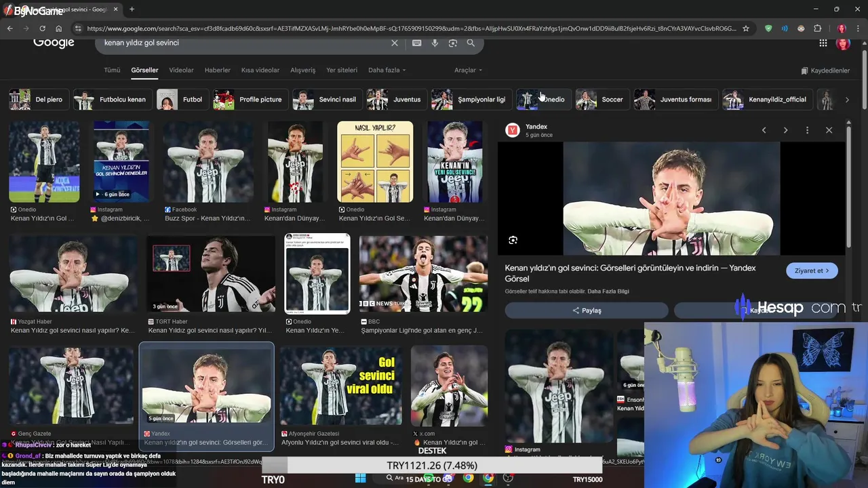Open the preview panel more options menu
Viewport: 868px width, 488px height.
pyautogui.click(x=807, y=130)
